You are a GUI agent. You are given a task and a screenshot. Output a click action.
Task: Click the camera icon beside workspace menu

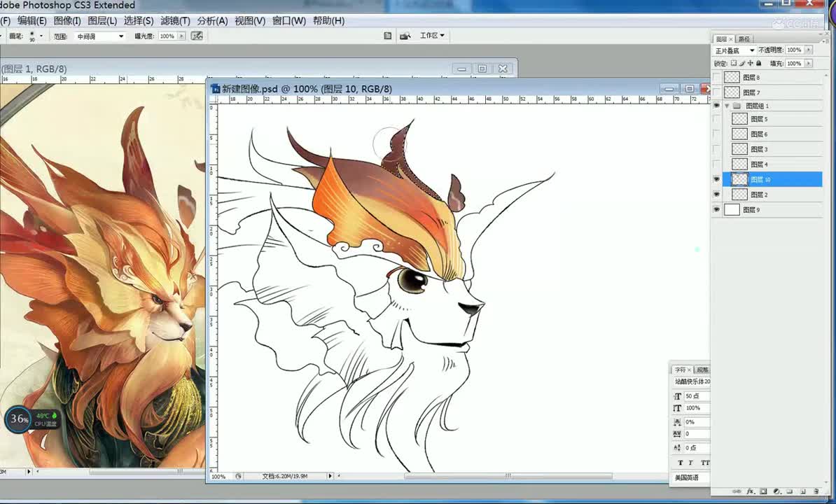405,36
